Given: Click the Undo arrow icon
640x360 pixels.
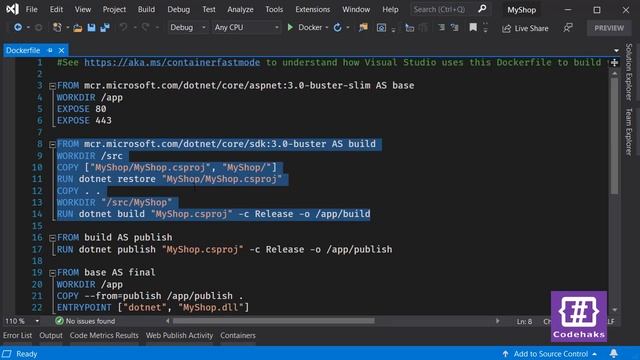Looking at the screenshot, I should pos(123,27).
